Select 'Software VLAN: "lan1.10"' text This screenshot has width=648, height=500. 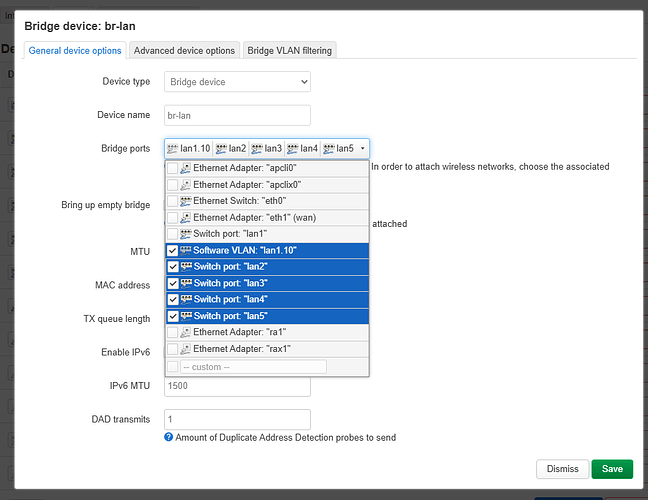245,250
